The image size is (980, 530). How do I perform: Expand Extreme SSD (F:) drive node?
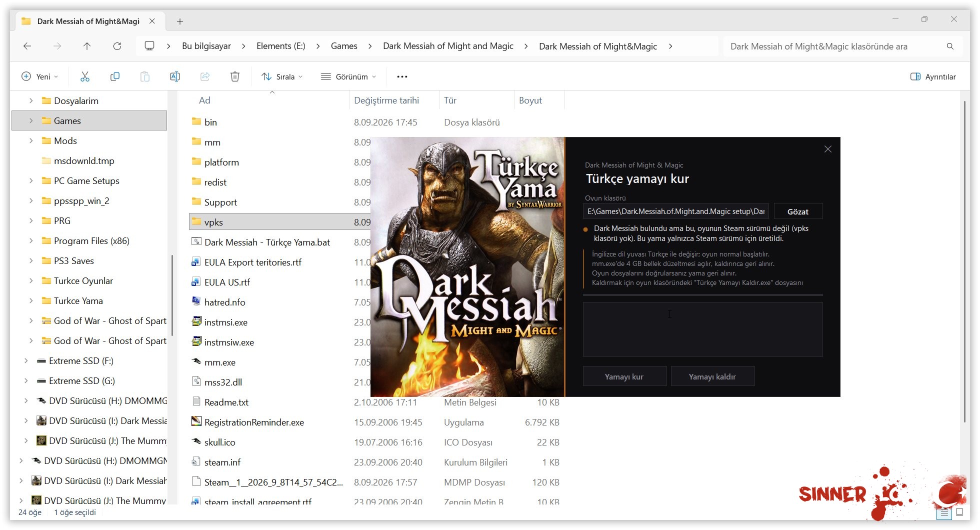(x=26, y=360)
